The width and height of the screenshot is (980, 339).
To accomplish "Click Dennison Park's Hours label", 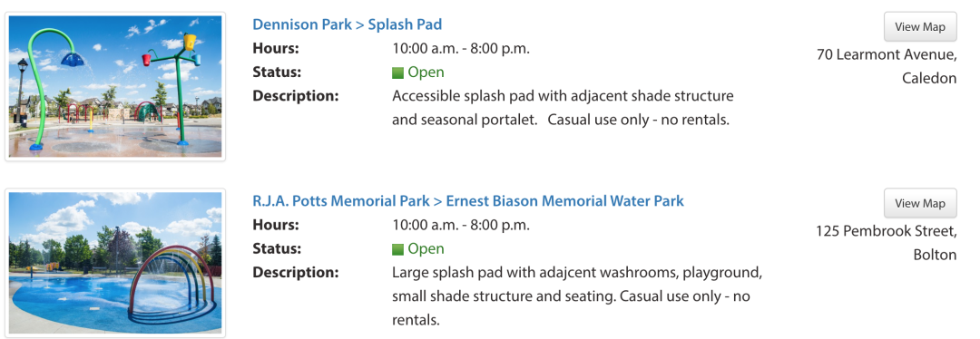I will [x=276, y=49].
